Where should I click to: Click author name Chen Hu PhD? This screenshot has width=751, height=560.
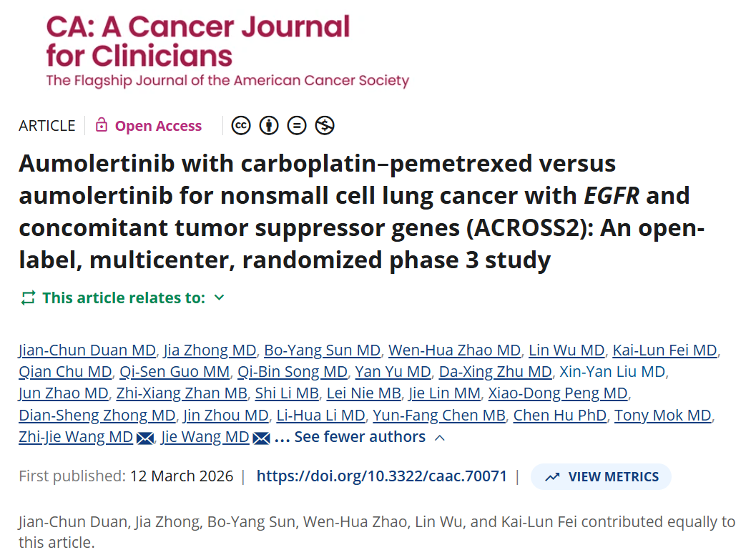560,416
